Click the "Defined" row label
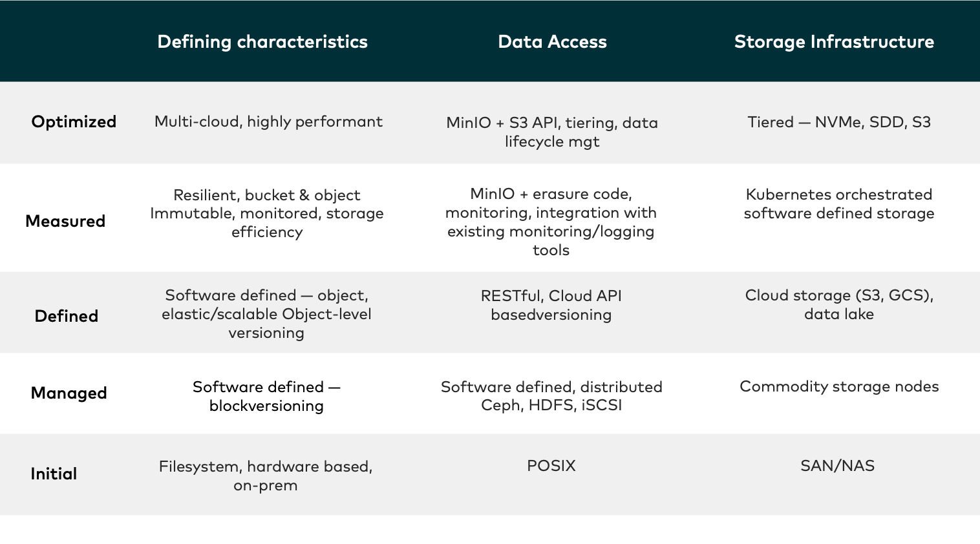This screenshot has width=980, height=544. 66,316
